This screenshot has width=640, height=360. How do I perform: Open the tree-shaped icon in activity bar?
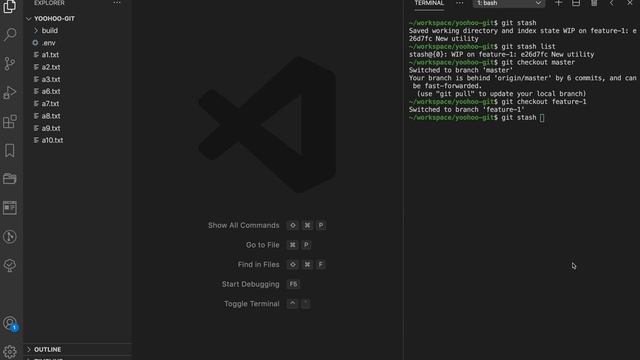(x=10, y=265)
